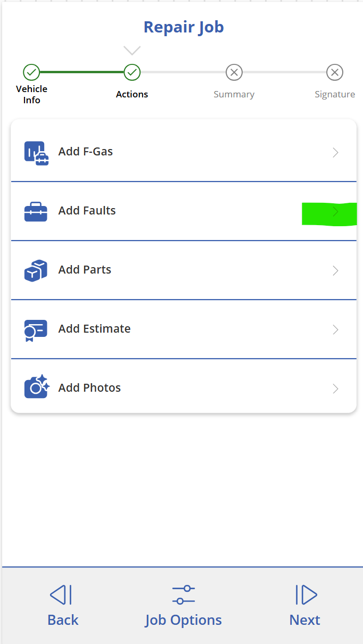Click the Repair Job heading
The height and width of the screenshot is (644, 363).
[x=184, y=27]
